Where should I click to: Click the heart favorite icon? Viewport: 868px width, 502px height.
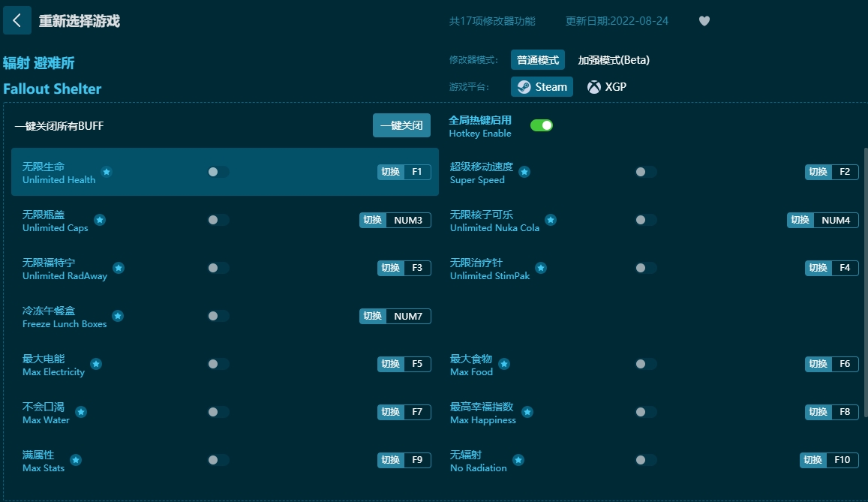click(704, 21)
